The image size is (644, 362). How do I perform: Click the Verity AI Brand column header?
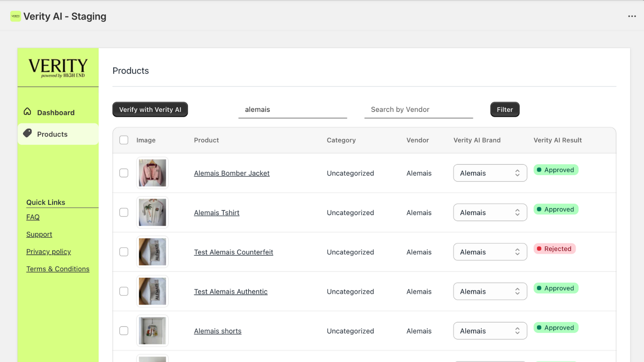point(477,140)
